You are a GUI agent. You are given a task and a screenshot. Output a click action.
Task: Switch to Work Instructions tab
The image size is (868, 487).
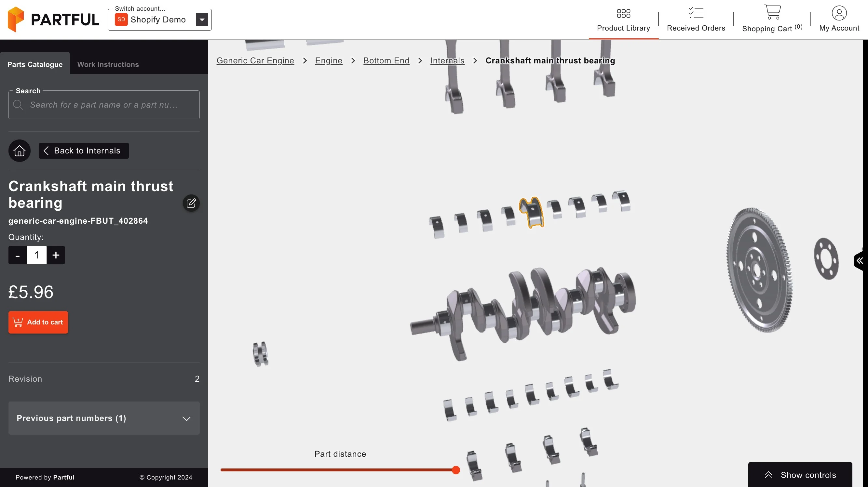coord(108,64)
